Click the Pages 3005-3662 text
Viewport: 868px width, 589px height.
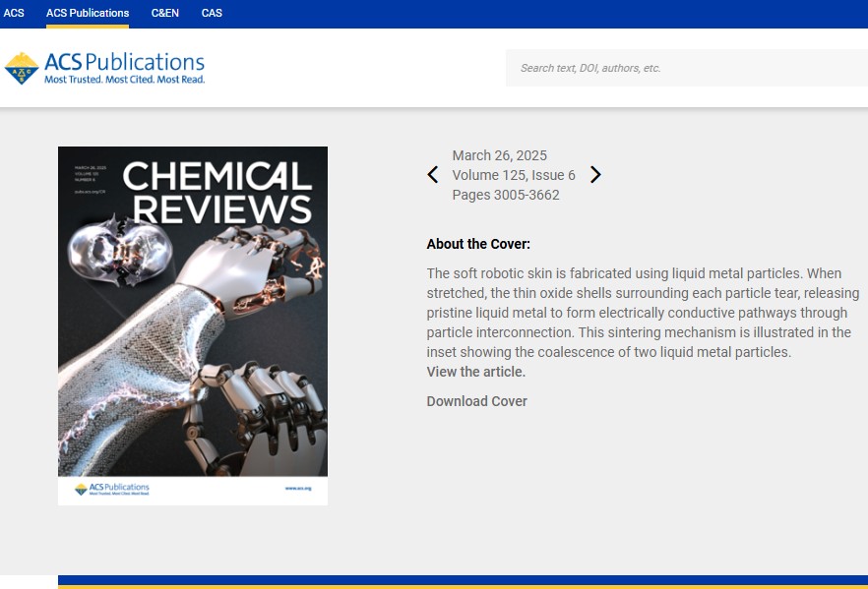coord(506,195)
